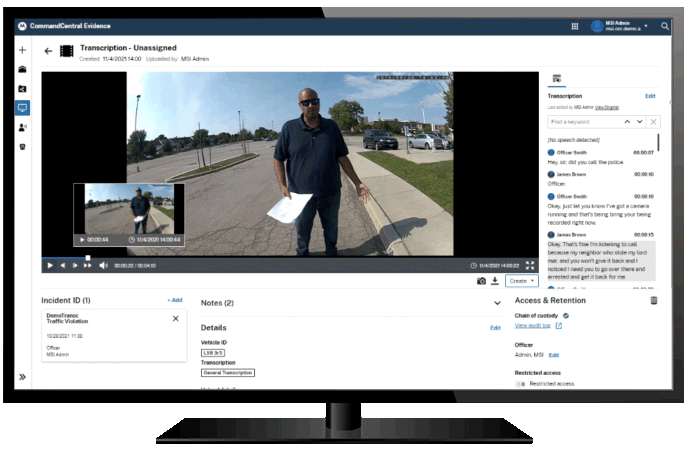Go back using the left arrow
The image size is (690, 450).
[x=47, y=51]
